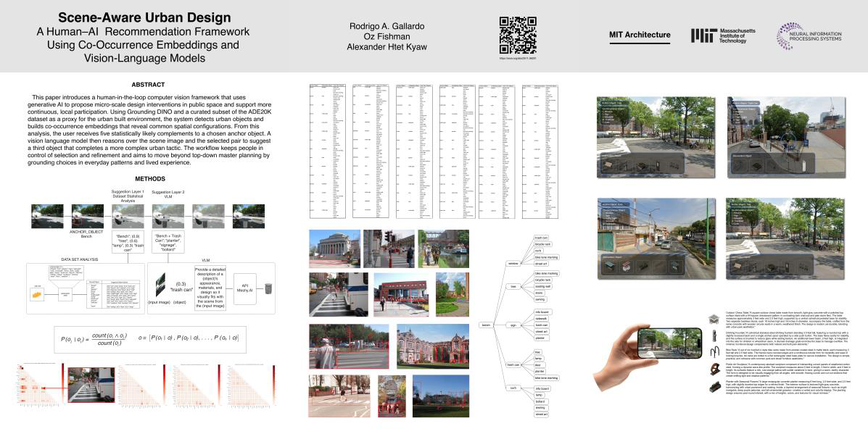This screenshot has height=434, width=868.
Task: Click the trash can model icon beside Meshy AI
Action: pyautogui.click(x=269, y=288)
